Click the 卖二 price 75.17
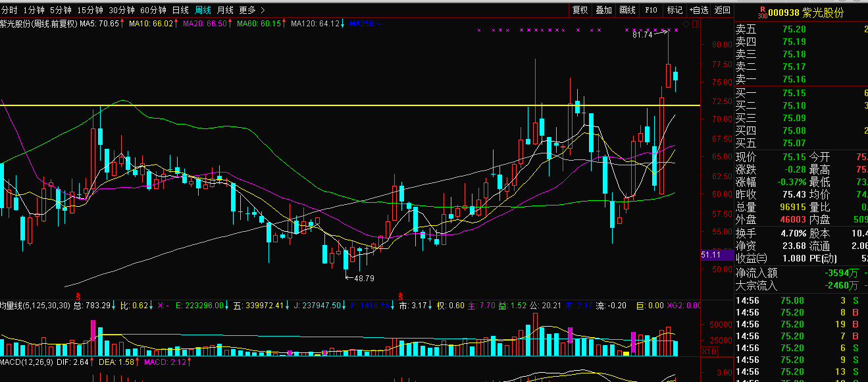This screenshot has height=382, width=868. 794,67
